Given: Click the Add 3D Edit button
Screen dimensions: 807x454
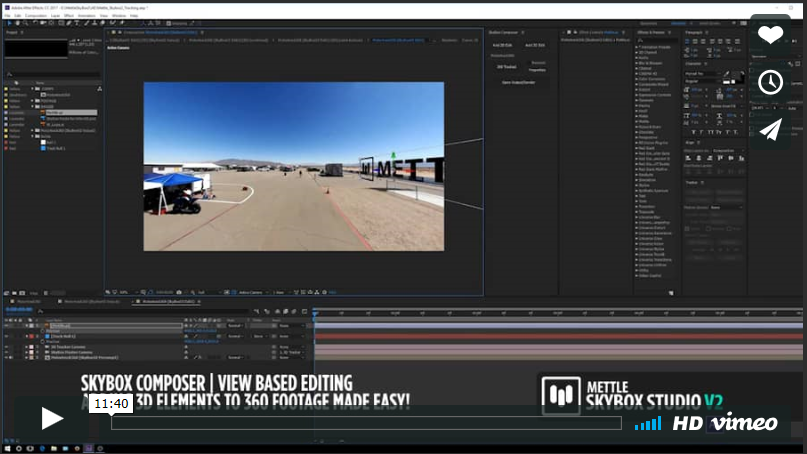Looking at the screenshot, I should click(535, 45).
